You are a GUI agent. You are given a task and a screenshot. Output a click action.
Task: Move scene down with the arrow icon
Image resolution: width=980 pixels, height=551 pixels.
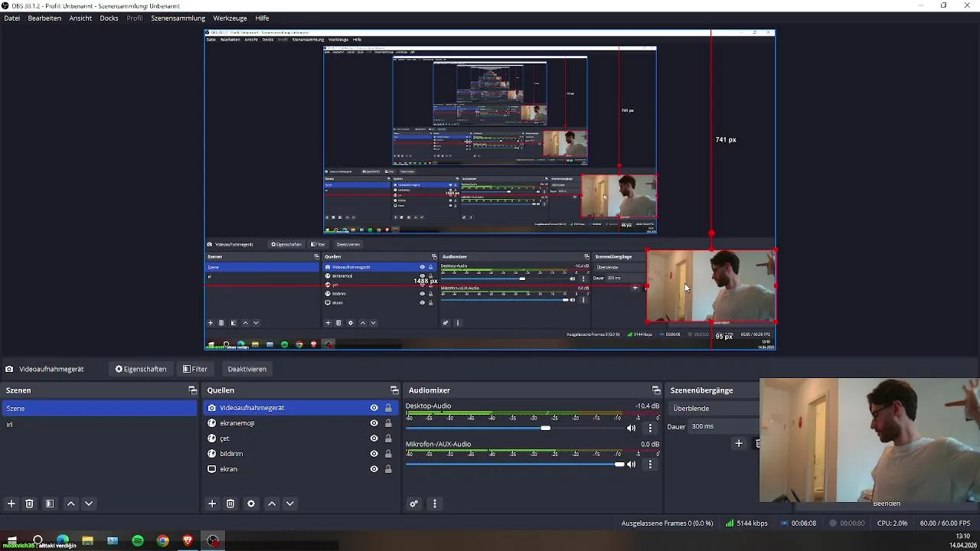[89, 504]
